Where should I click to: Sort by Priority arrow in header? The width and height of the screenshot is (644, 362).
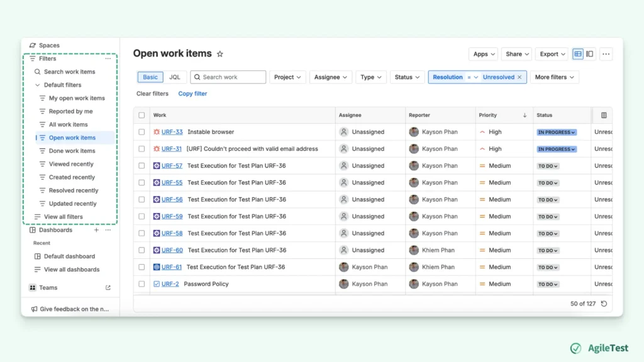(x=525, y=116)
